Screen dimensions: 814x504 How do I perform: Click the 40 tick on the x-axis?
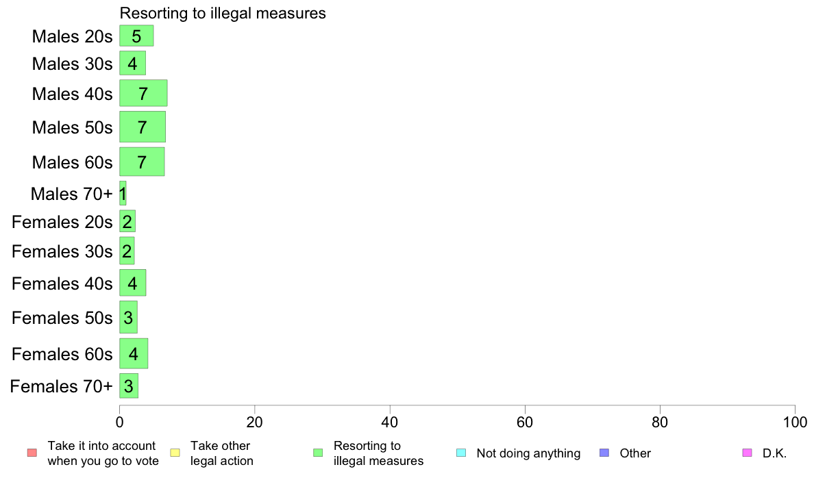point(390,422)
